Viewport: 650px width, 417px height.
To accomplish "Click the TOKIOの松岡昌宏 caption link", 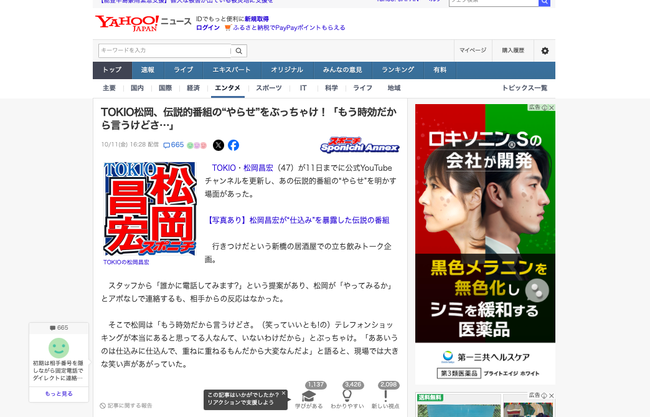I will tap(126, 262).
